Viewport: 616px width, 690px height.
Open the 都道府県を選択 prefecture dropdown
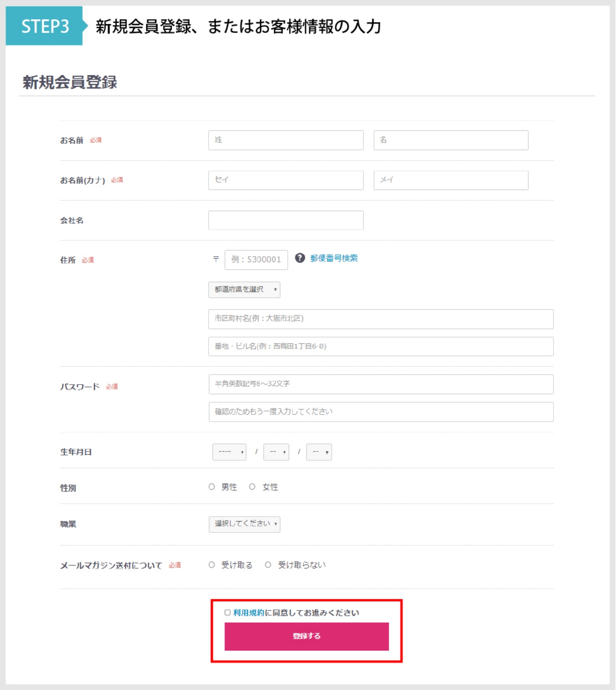click(244, 290)
